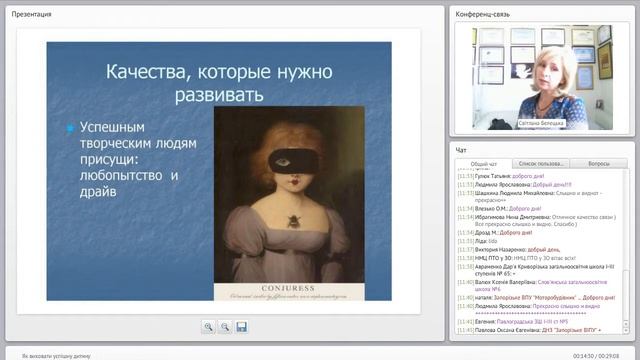Click the chat message from Евгения
Viewport: 640px width, 360px height.
513,322
